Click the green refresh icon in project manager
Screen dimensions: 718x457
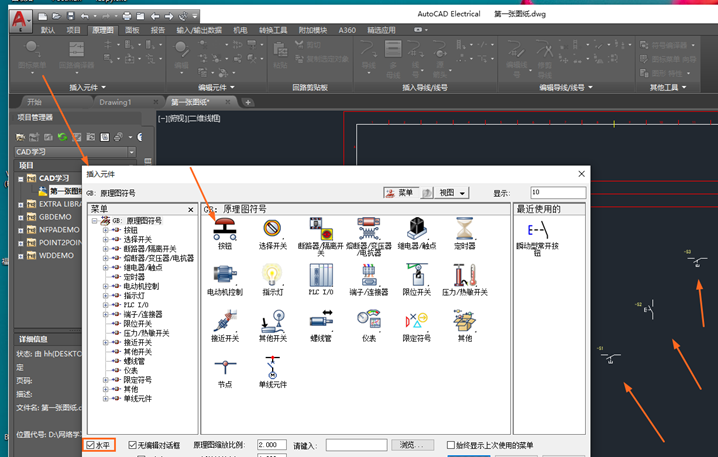coord(62,137)
